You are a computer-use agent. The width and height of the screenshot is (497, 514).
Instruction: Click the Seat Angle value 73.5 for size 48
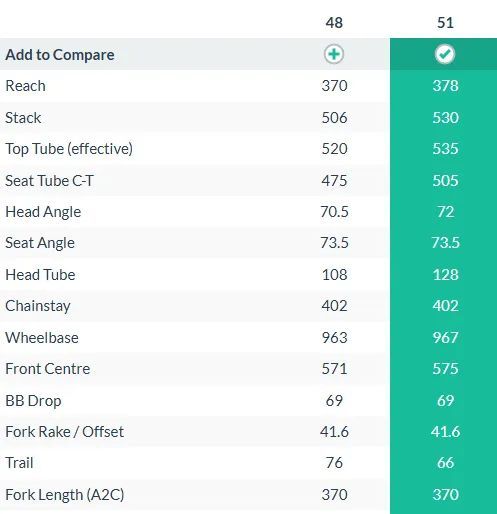(x=334, y=243)
